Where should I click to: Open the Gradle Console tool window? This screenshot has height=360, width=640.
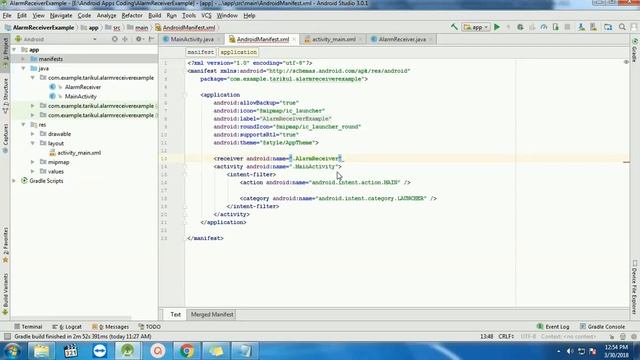(x=602, y=327)
